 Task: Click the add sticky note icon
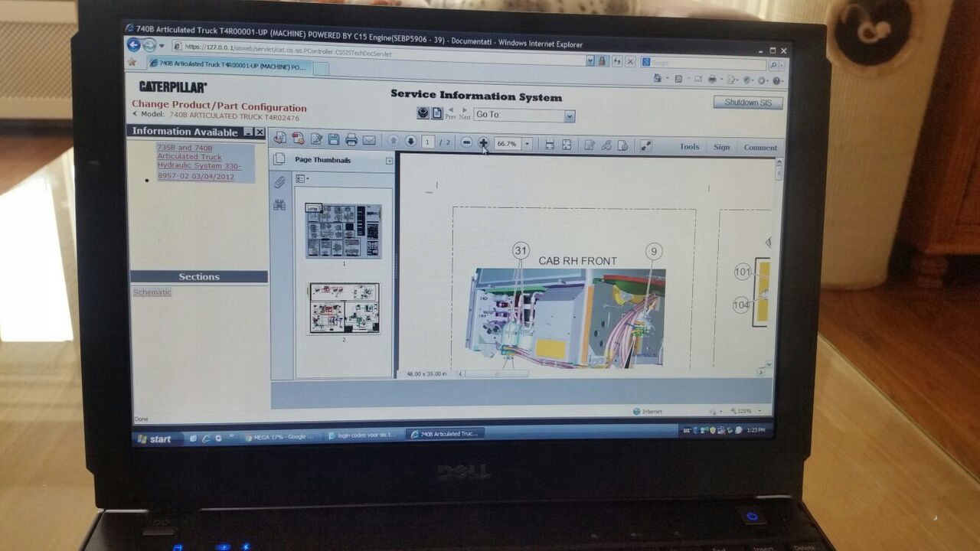click(589, 145)
